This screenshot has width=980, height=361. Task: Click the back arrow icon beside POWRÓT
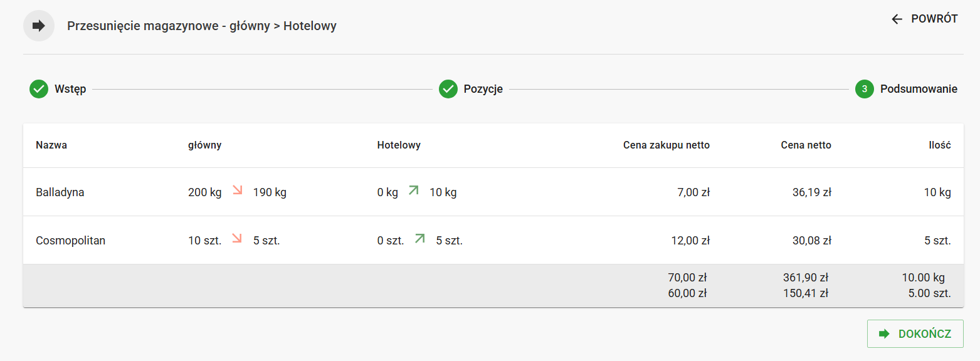pos(897,19)
